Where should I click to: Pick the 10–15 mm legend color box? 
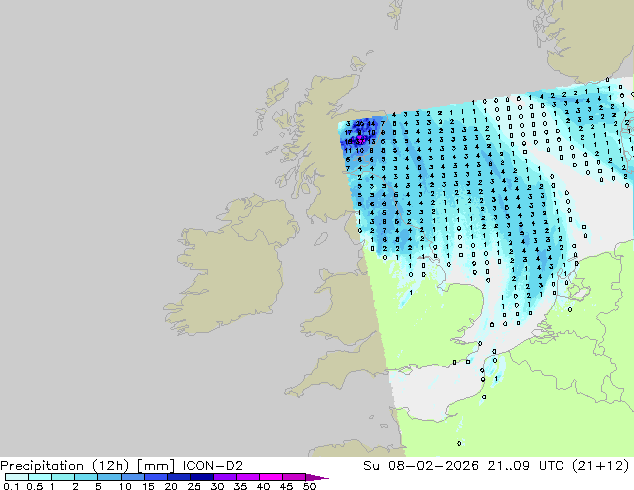click(132, 477)
